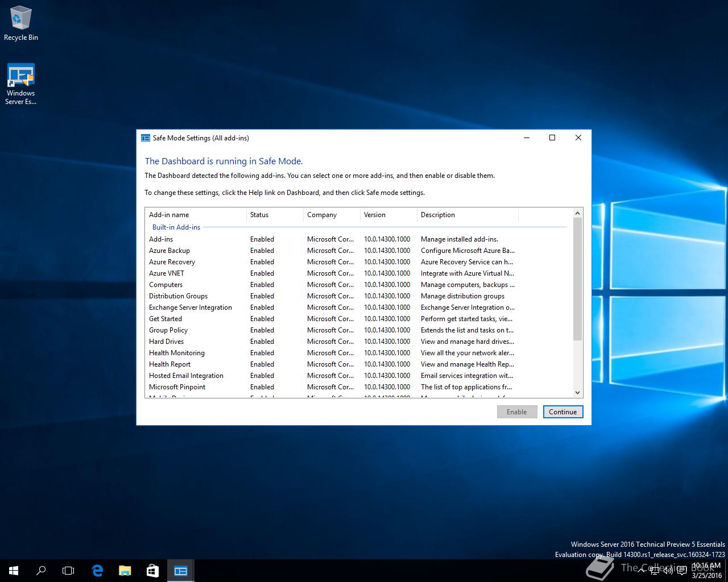This screenshot has width=728, height=582.
Task: Select the Get Started add-in
Action: point(332,319)
